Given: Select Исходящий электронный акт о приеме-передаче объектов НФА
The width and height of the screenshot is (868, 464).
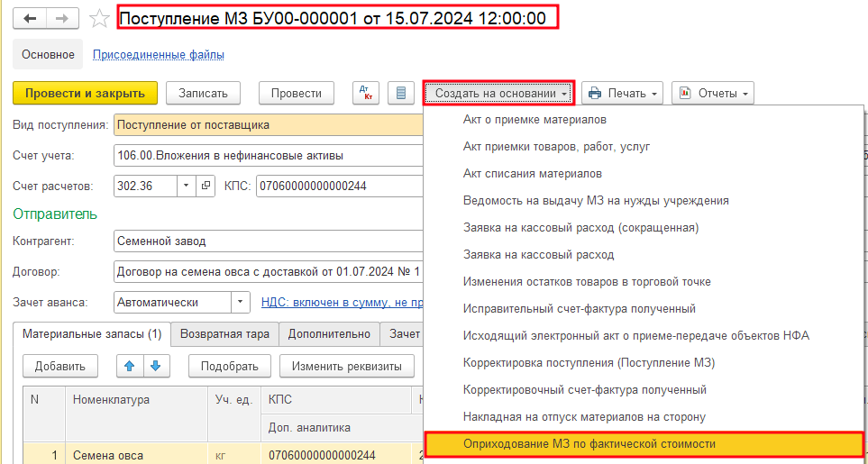Looking at the screenshot, I should coord(643,336).
